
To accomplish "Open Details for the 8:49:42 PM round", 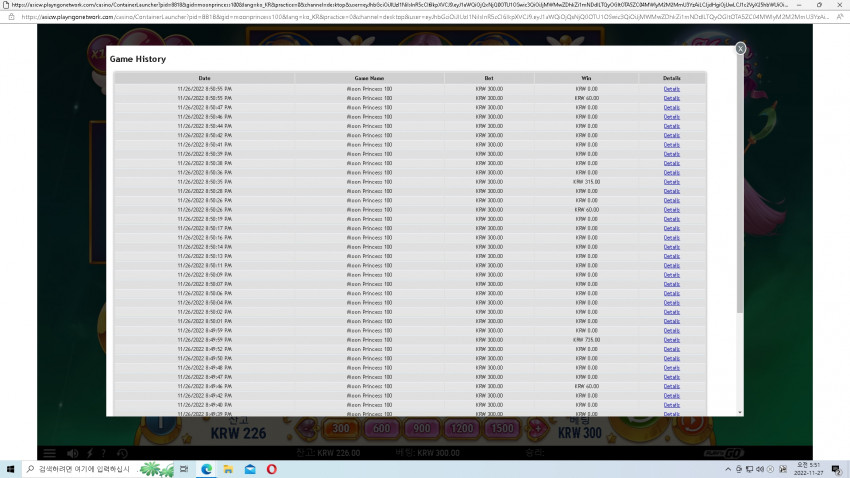I will (671, 396).
